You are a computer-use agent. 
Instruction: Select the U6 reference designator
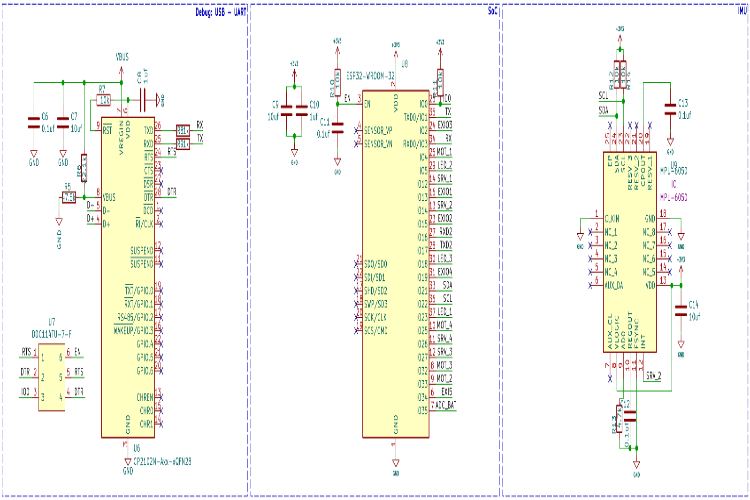pos(136,448)
